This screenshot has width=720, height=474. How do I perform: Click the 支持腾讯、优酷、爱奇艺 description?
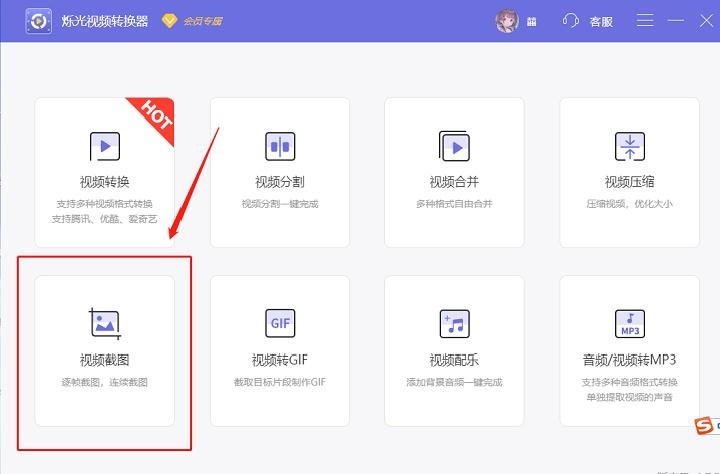105,219
